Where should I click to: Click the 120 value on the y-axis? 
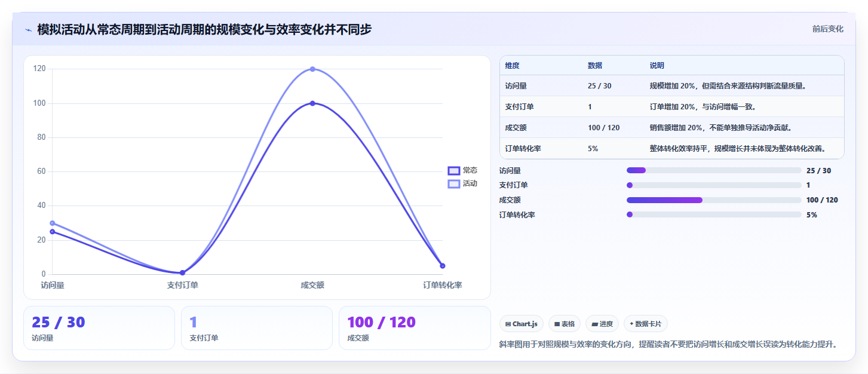39,69
